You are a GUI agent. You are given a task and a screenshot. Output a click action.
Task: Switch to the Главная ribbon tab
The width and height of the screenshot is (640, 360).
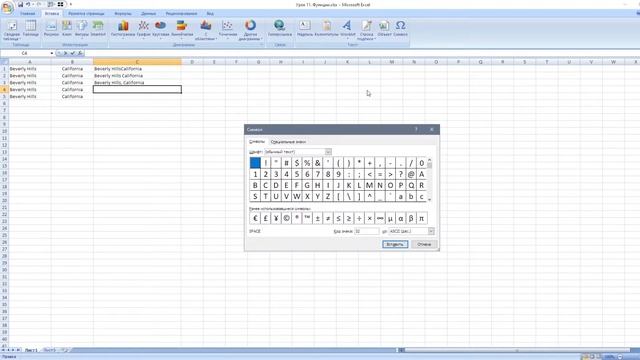tap(28, 13)
